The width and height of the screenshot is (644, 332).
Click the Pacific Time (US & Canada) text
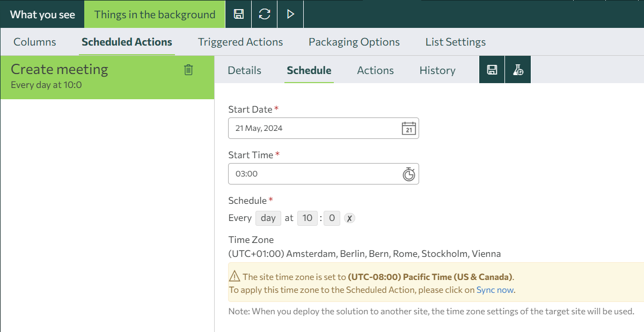pos(430,277)
